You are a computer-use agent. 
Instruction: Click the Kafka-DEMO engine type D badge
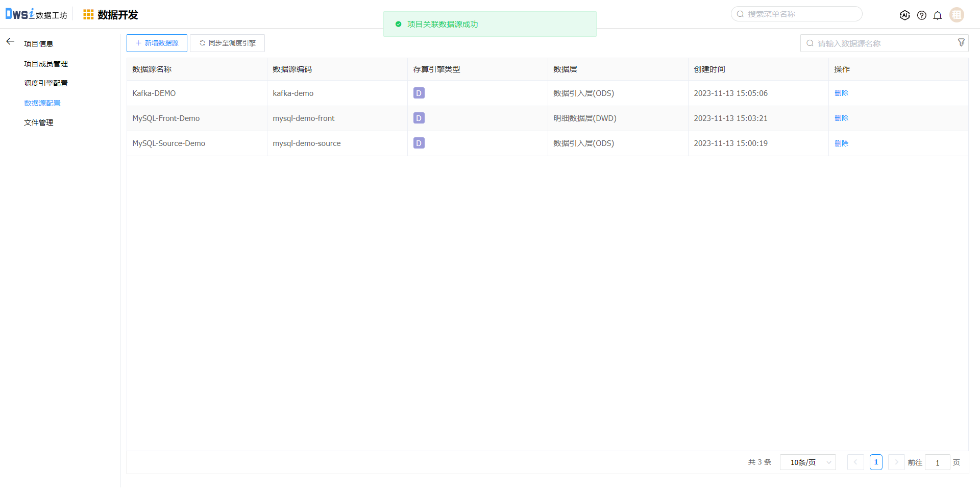click(419, 93)
